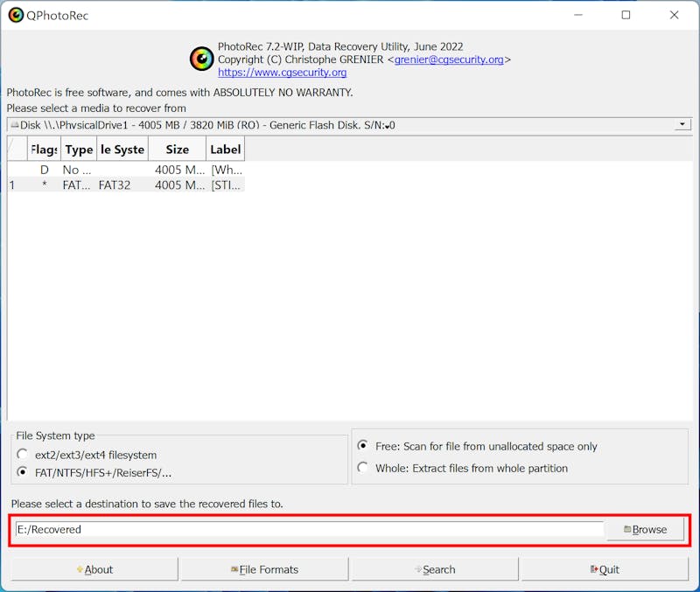Image resolution: width=700 pixels, height=592 pixels.
Task: Click the destination path field E:/Recovered
Action: (x=310, y=529)
